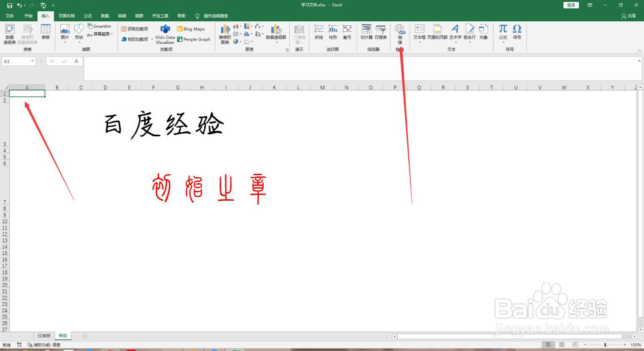Click the Bing Maps add-in
This screenshot has height=351, width=644.
tap(191, 29)
